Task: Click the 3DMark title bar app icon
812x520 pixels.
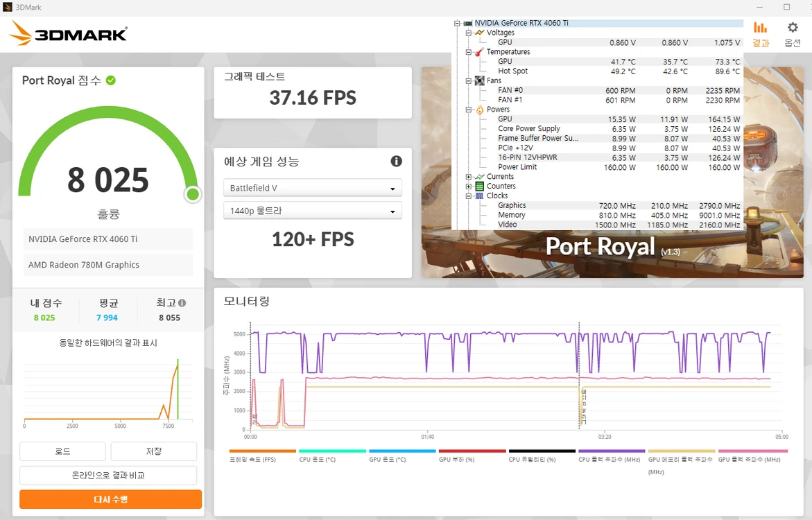Action: click(x=7, y=7)
